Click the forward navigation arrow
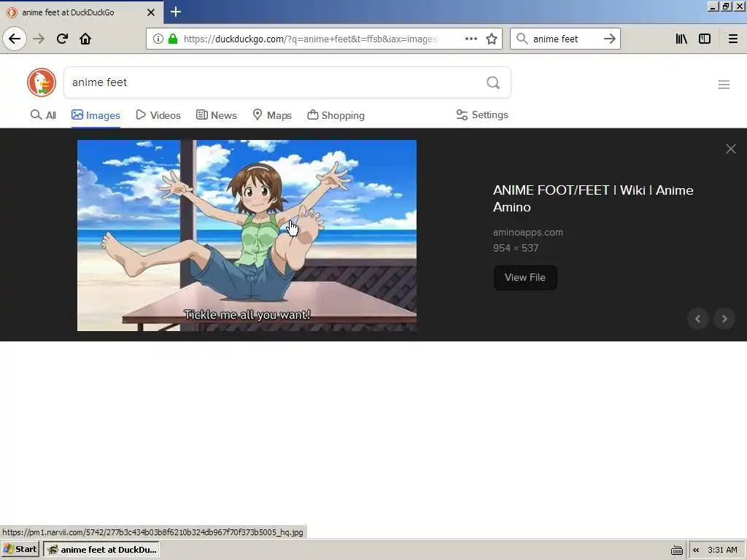Image resolution: width=747 pixels, height=560 pixels. [39, 39]
